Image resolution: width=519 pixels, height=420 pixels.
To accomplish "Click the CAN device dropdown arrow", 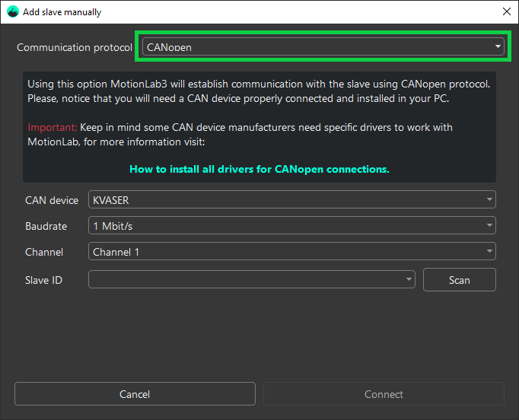I will tap(489, 200).
